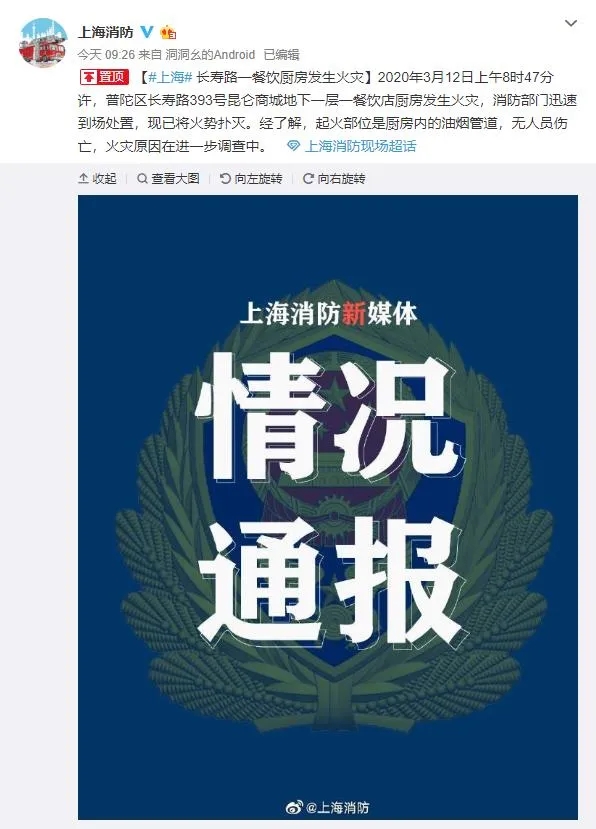Viewport: 596px width, 829px height.
Task: Click the 收起 upward arrow icon
Action: pyautogui.click(x=84, y=179)
